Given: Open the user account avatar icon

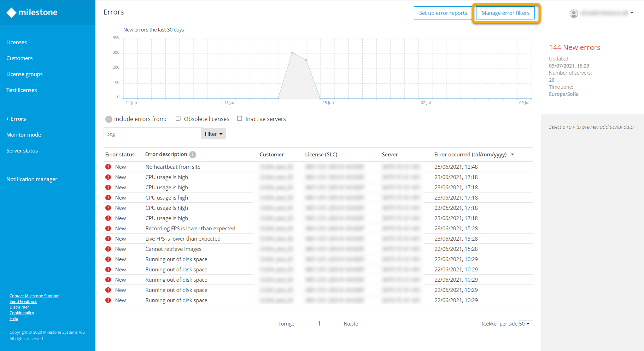Looking at the screenshot, I should point(574,13).
